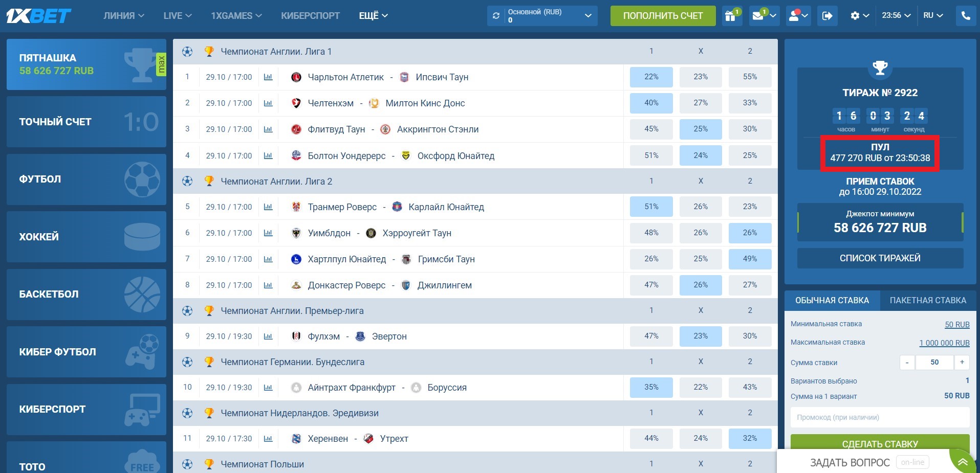Click trophy icon for Чемпионат Англии. Лига 1

(209, 52)
